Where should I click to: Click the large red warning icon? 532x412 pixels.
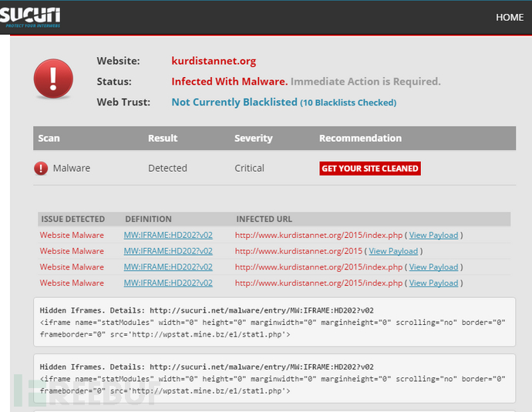[x=53, y=79]
